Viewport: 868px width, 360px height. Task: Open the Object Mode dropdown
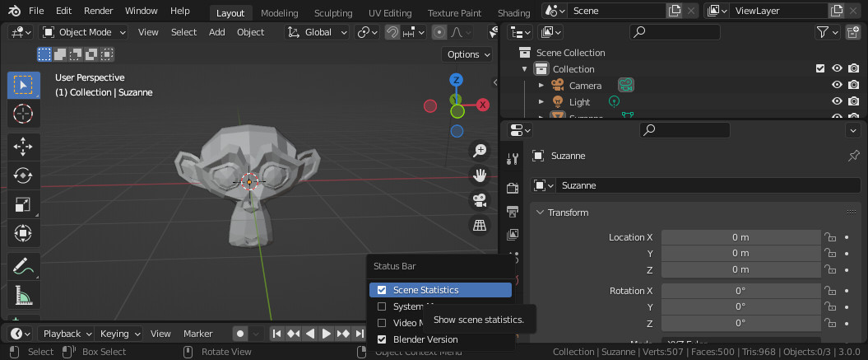point(83,32)
